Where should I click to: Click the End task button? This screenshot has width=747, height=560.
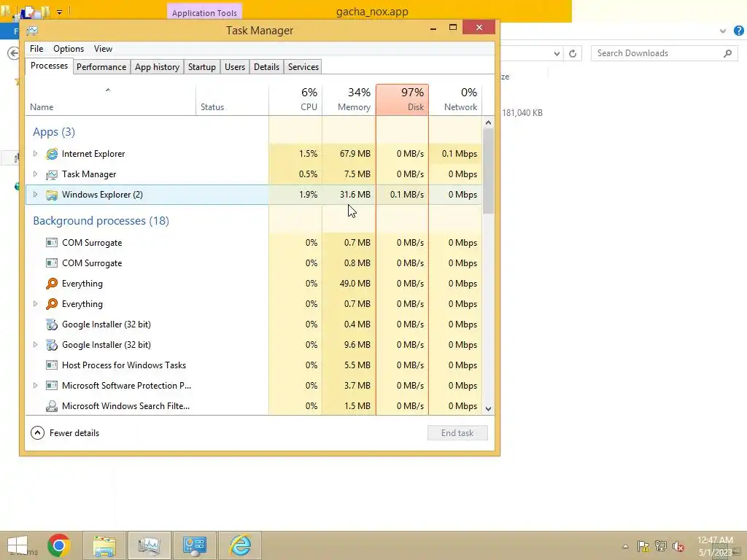click(x=457, y=433)
